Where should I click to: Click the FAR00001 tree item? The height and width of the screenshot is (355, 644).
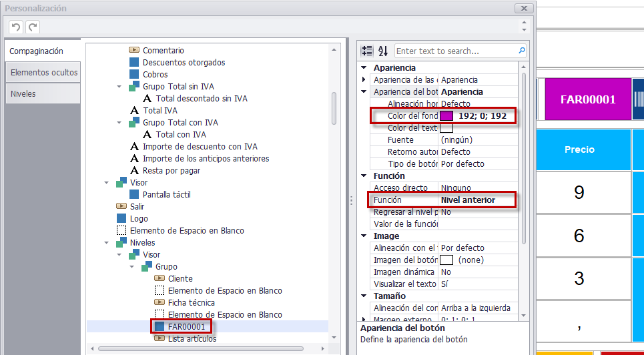pyautogui.click(x=186, y=327)
